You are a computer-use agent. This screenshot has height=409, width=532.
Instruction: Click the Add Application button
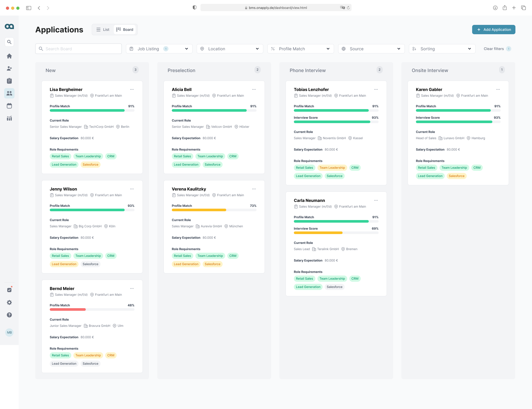[494, 30]
